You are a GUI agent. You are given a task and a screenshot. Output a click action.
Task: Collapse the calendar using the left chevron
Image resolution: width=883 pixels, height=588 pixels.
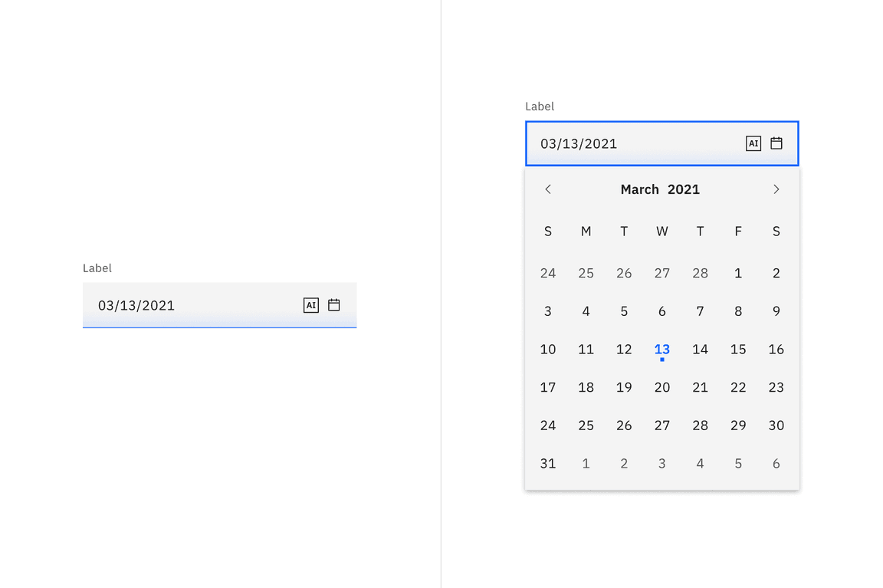click(547, 189)
